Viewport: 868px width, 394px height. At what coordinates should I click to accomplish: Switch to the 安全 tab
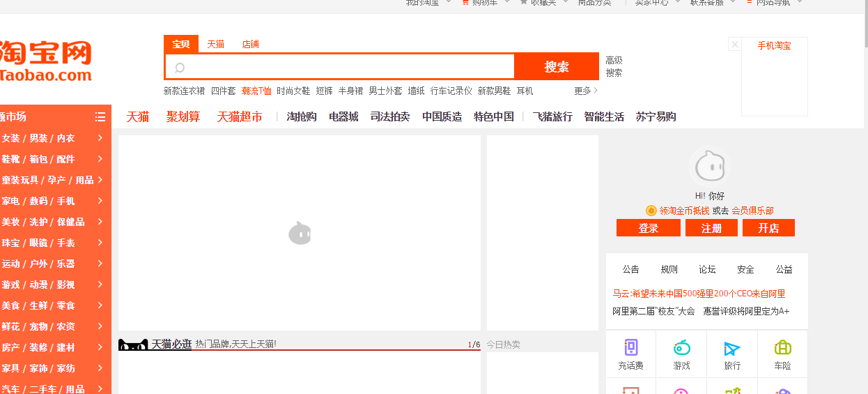coord(746,269)
